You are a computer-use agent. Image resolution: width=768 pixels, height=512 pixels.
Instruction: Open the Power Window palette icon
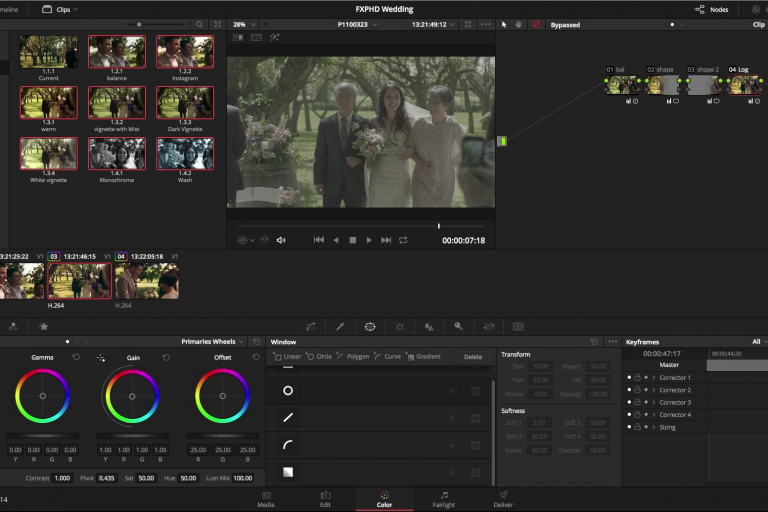tap(370, 327)
